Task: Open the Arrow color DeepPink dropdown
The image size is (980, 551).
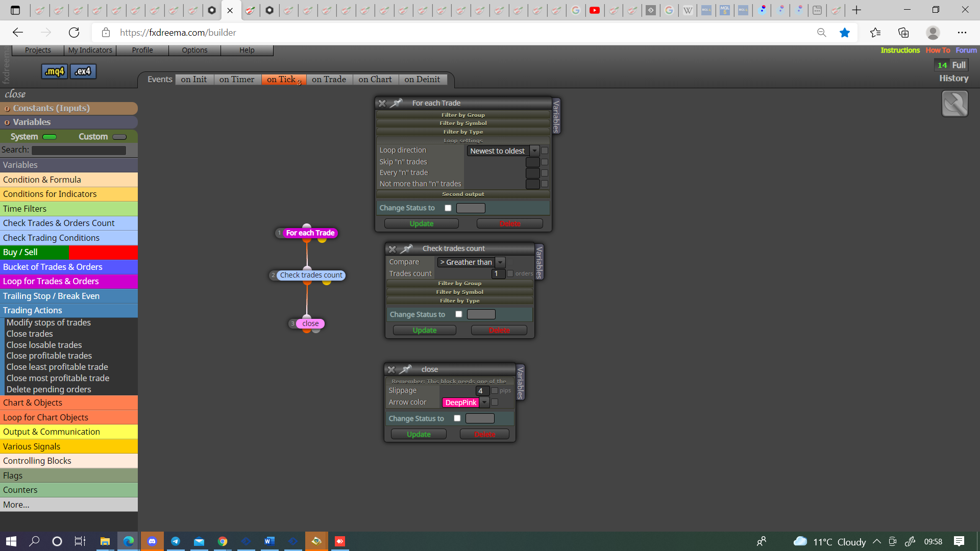Action: [484, 403]
